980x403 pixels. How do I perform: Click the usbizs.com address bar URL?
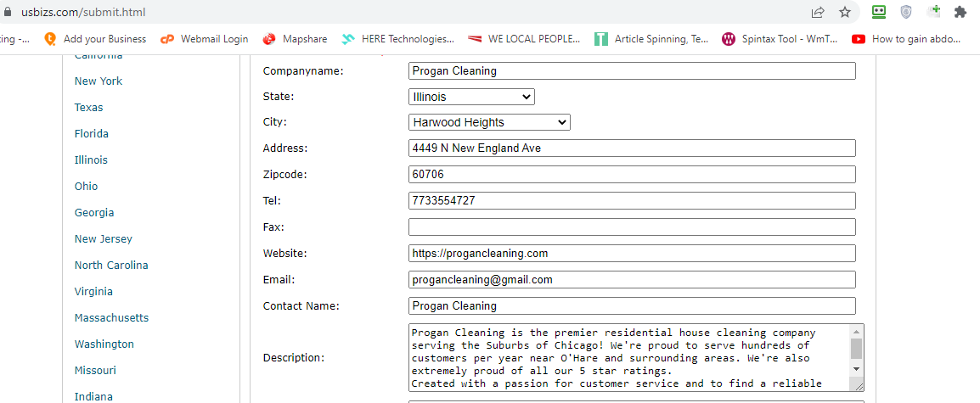[83, 12]
